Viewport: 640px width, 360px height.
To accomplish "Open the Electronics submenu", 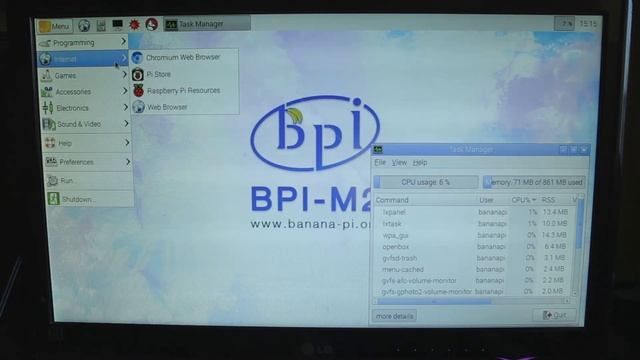I will (x=86, y=108).
